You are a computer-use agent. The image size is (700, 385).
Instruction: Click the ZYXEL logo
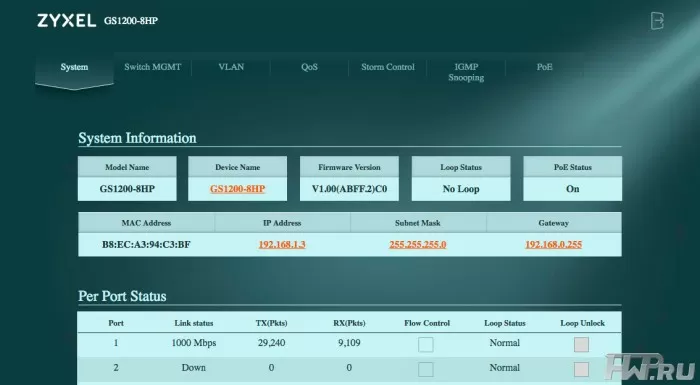[x=67, y=21]
